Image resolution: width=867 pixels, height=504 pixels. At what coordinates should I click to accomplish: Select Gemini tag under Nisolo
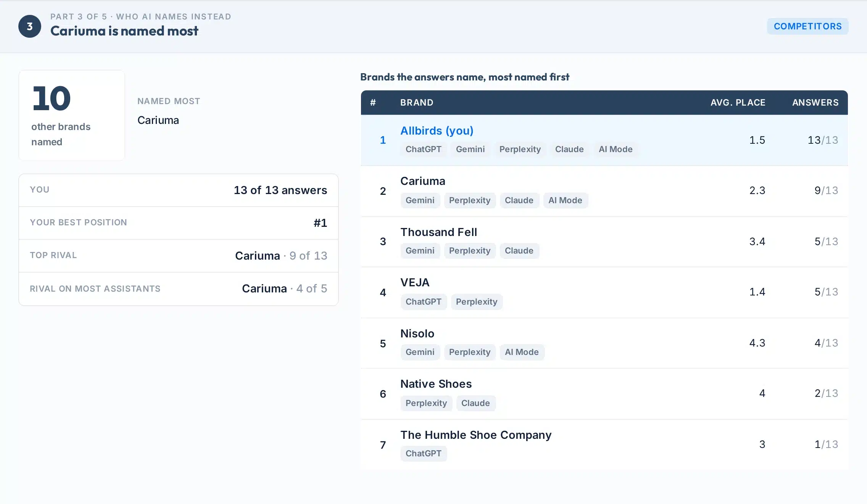click(420, 352)
